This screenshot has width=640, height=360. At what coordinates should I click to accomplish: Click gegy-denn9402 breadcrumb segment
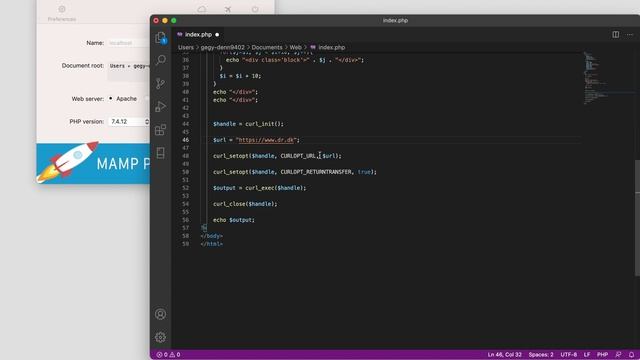(x=222, y=47)
